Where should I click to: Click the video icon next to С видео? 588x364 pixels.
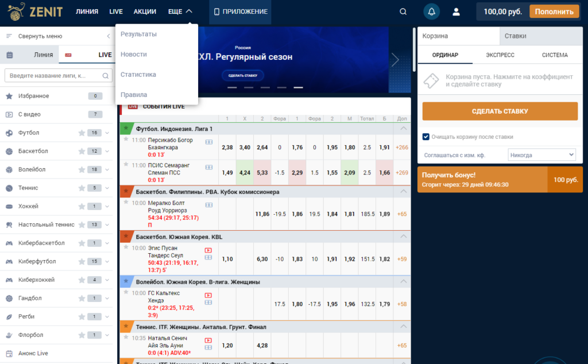(x=9, y=114)
